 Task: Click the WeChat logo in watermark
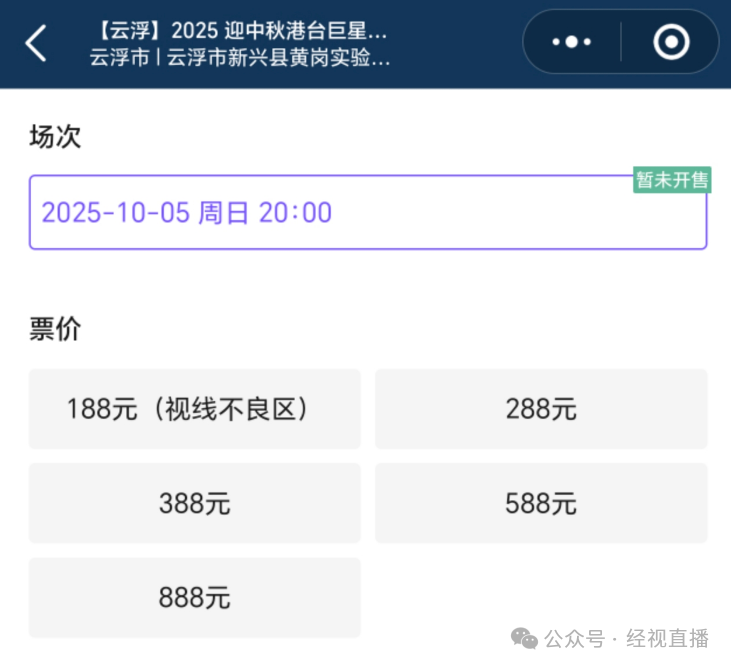524,638
